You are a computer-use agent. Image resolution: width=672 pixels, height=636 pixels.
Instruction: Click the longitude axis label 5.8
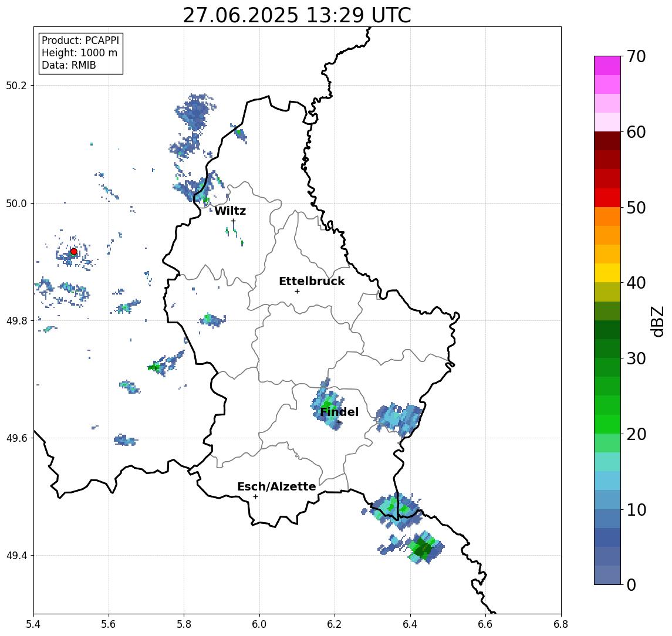click(x=184, y=624)
